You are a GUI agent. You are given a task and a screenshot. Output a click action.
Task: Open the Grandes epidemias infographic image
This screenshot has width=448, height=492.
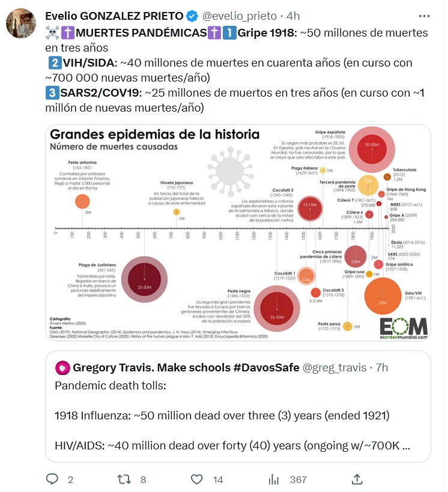click(238, 233)
